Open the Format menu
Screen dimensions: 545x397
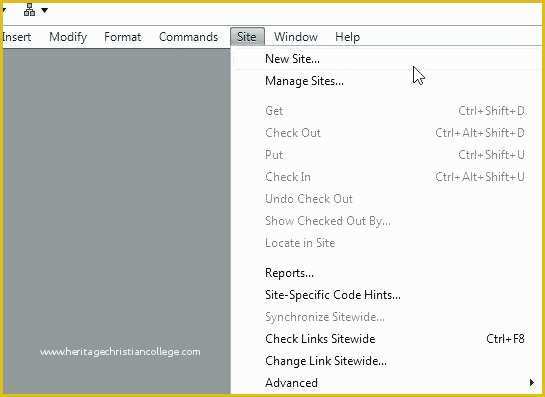click(123, 37)
